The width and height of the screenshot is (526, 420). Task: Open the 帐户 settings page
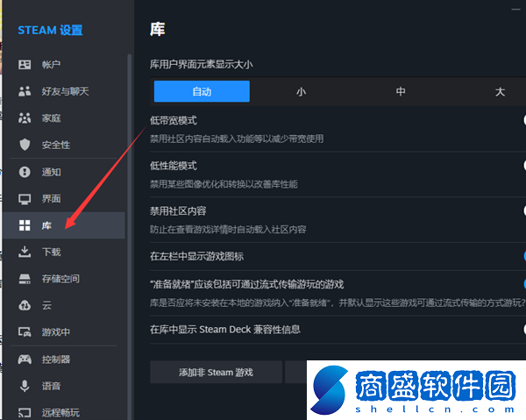tap(64, 64)
